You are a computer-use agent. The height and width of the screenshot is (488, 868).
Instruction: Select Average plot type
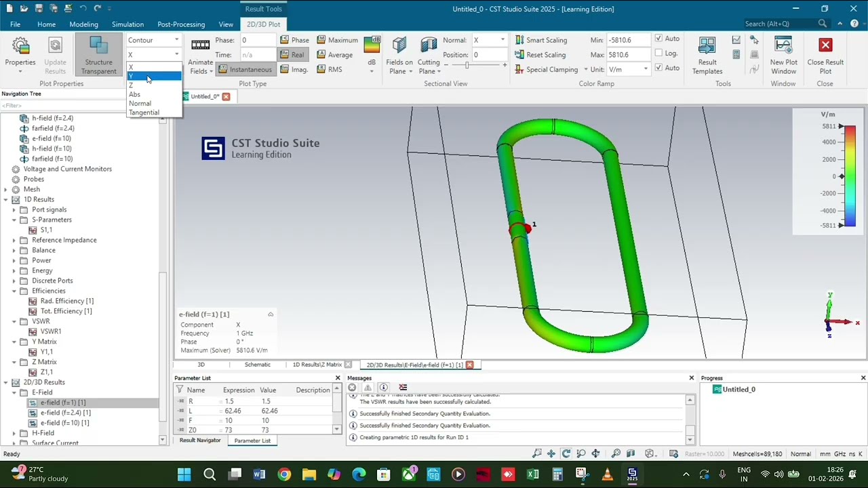coord(334,55)
